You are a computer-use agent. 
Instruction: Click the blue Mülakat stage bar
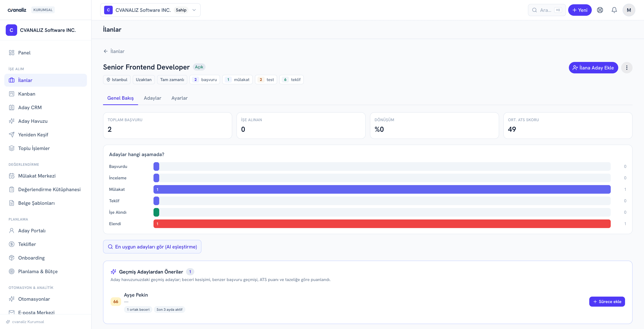click(382, 189)
